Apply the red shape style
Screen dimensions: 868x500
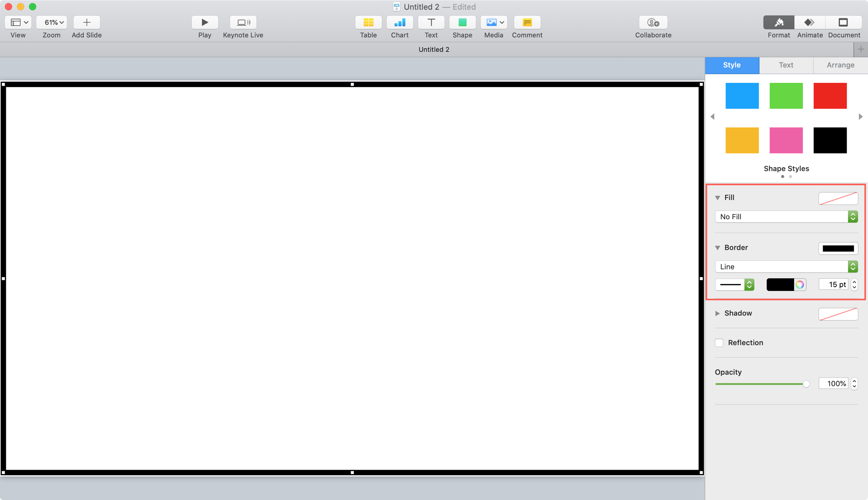tap(830, 95)
